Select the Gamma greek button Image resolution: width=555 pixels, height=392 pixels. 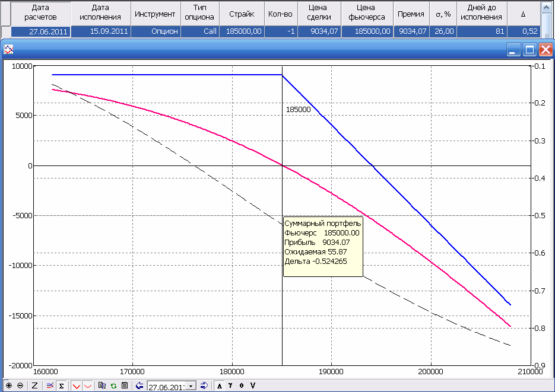(x=230, y=385)
